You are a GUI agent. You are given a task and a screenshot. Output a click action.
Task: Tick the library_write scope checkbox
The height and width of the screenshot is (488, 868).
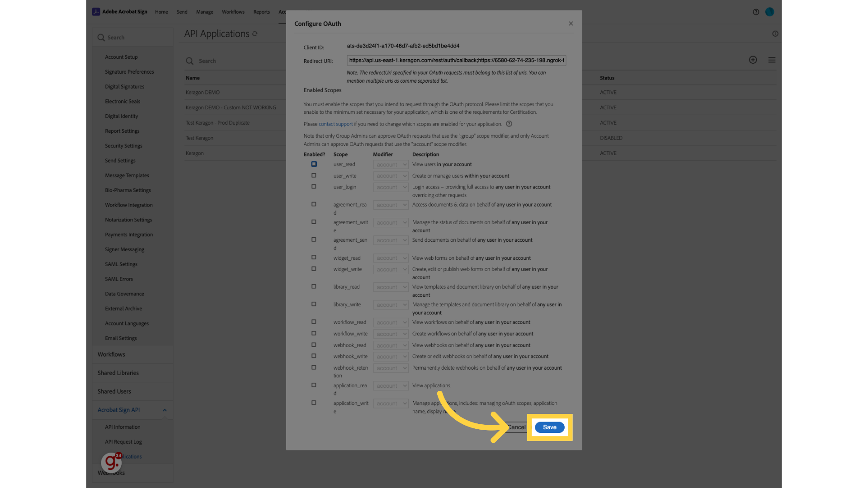[314, 304]
